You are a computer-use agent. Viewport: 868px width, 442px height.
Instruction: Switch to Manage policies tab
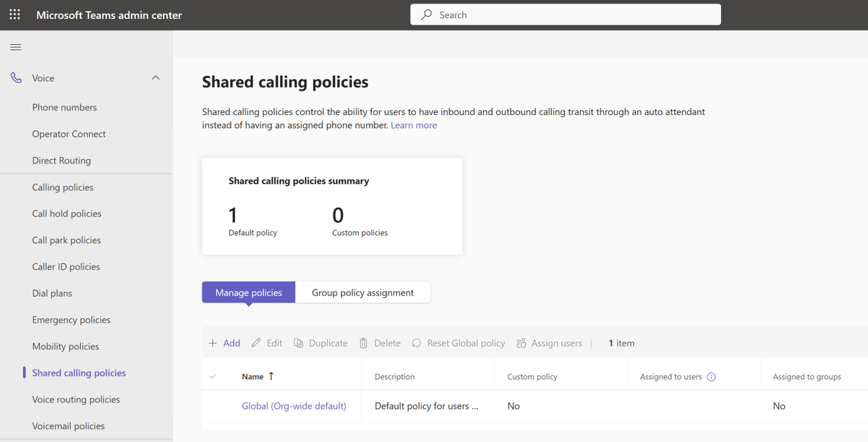click(249, 292)
